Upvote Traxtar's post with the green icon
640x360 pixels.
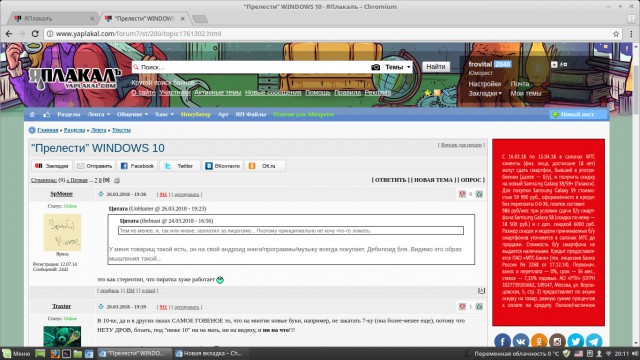[479, 306]
